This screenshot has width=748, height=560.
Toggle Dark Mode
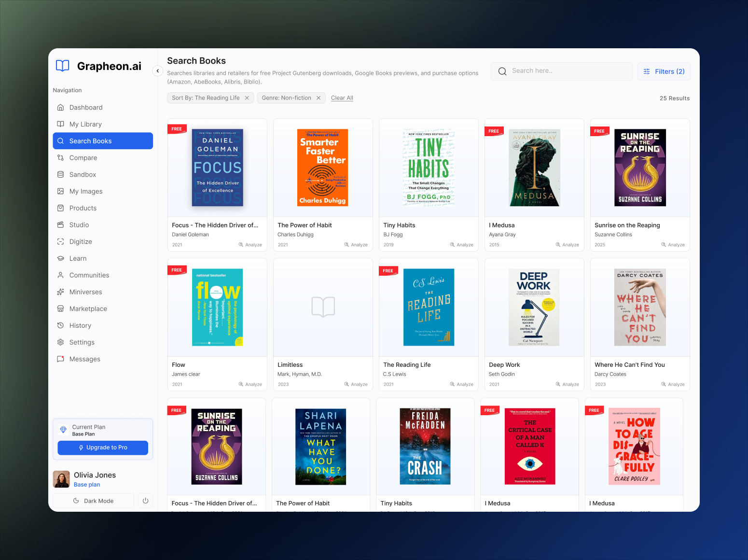click(94, 501)
